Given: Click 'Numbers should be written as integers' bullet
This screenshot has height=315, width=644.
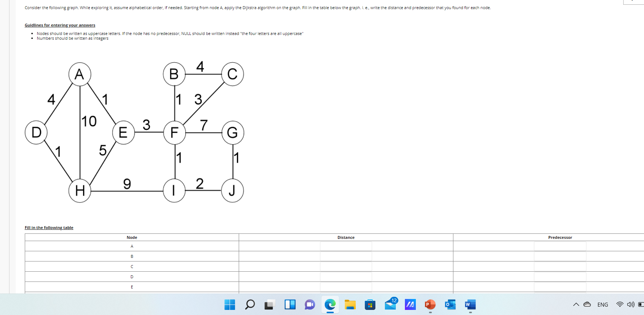Looking at the screenshot, I should click(x=73, y=38).
